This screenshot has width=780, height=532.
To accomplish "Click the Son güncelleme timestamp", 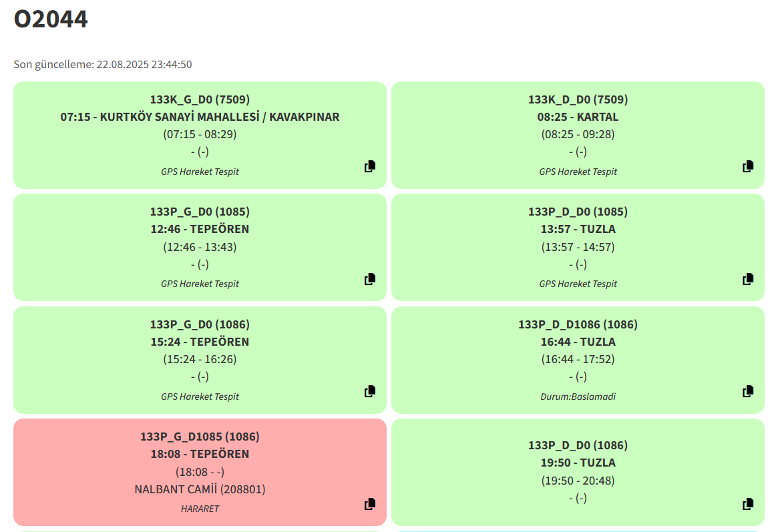I will pos(103,65).
